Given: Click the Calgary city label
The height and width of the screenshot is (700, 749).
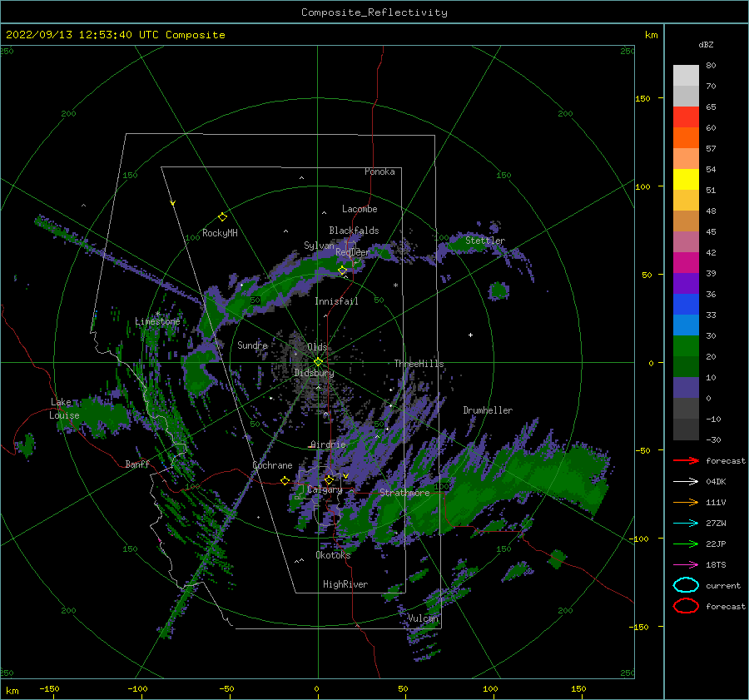Looking at the screenshot, I should click(x=325, y=489).
